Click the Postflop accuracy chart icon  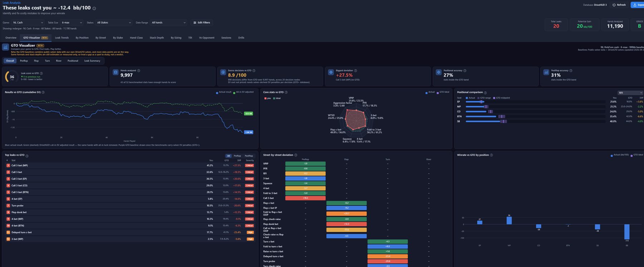tap(546, 72)
